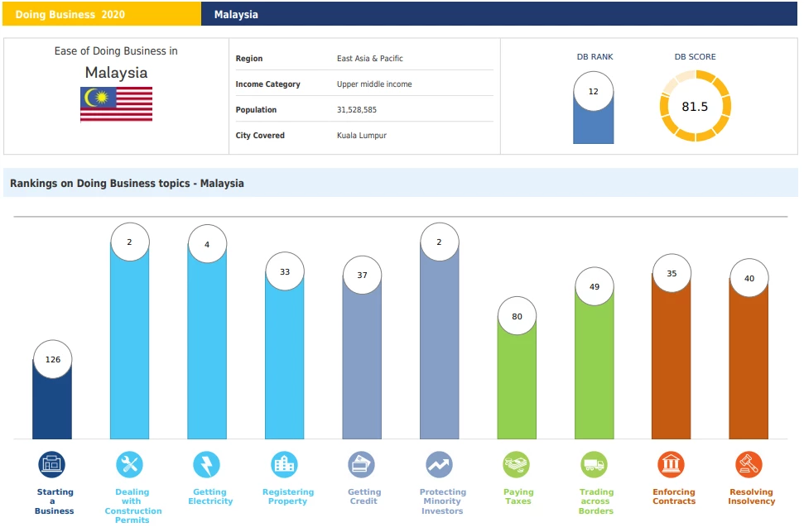
Task: Click the Rankings on Doing Business topics heading
Action: pos(128,184)
